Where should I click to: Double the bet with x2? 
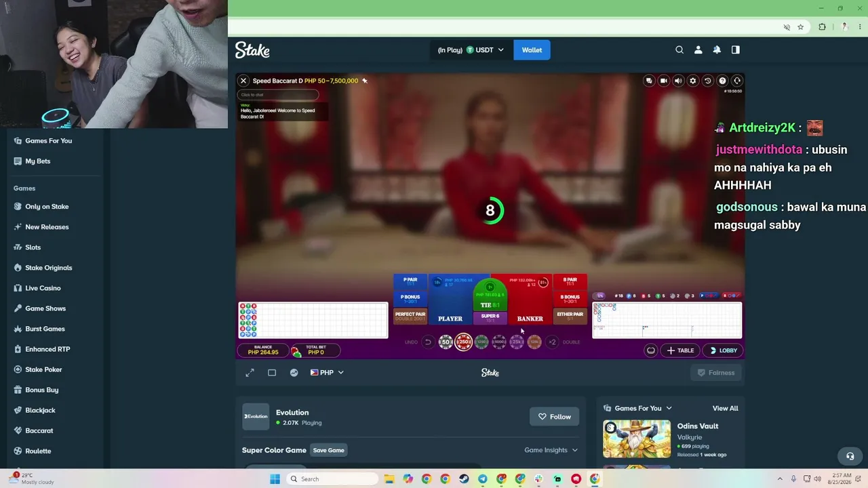coord(552,342)
